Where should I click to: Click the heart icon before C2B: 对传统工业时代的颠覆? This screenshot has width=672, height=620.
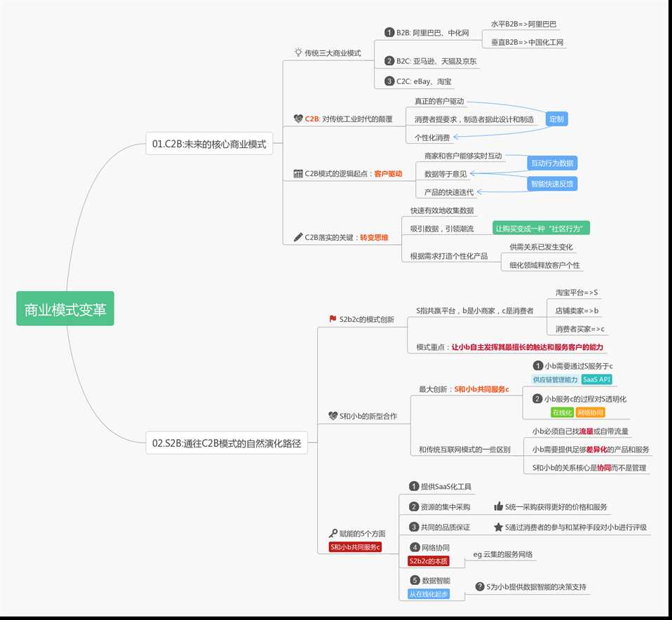298,119
